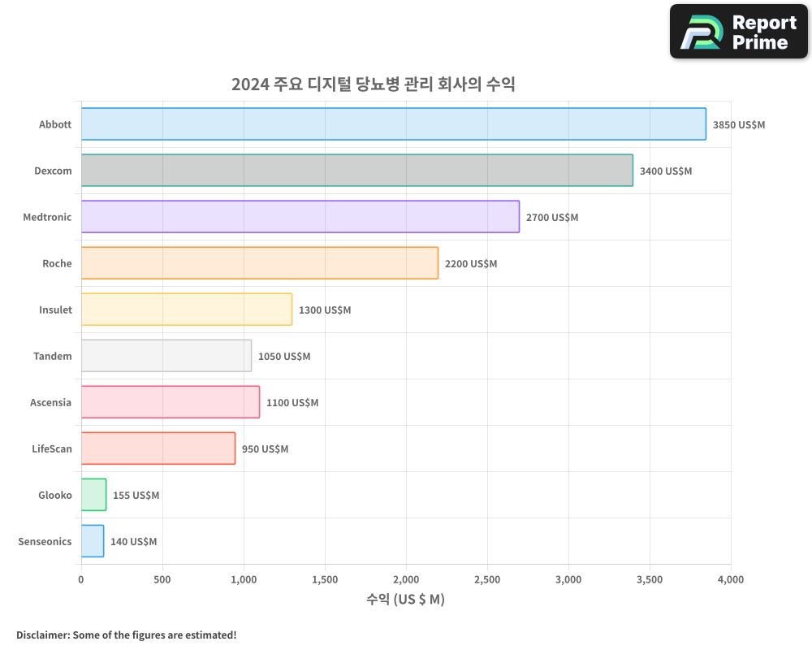
Task: Select the Dexcom bar in the chart
Action: pos(357,171)
